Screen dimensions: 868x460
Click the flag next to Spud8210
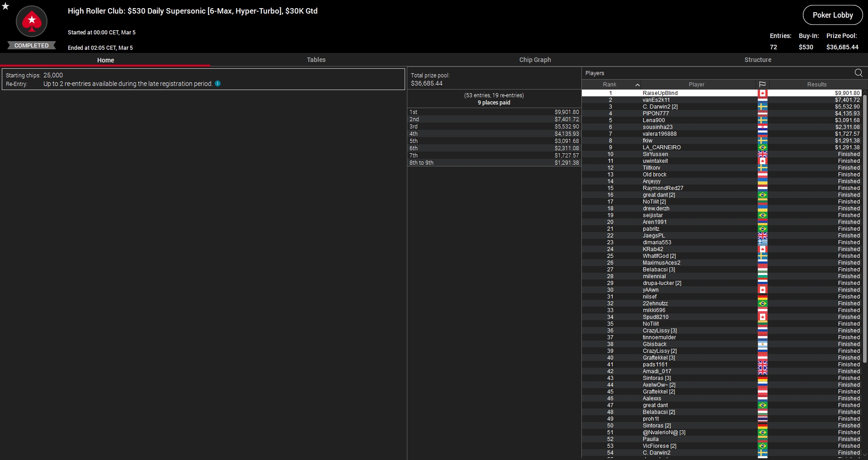(x=763, y=317)
